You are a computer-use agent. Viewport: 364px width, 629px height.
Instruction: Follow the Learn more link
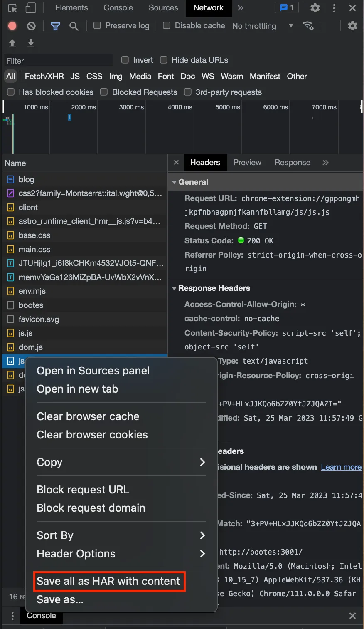tap(341, 467)
